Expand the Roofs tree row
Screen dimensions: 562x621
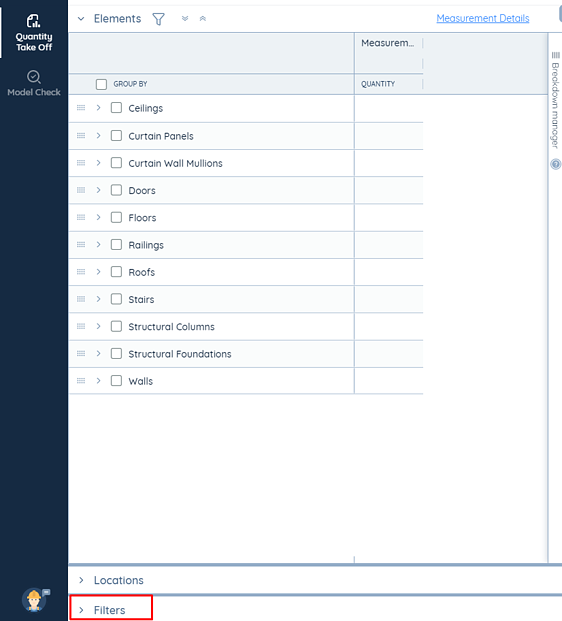coord(99,272)
